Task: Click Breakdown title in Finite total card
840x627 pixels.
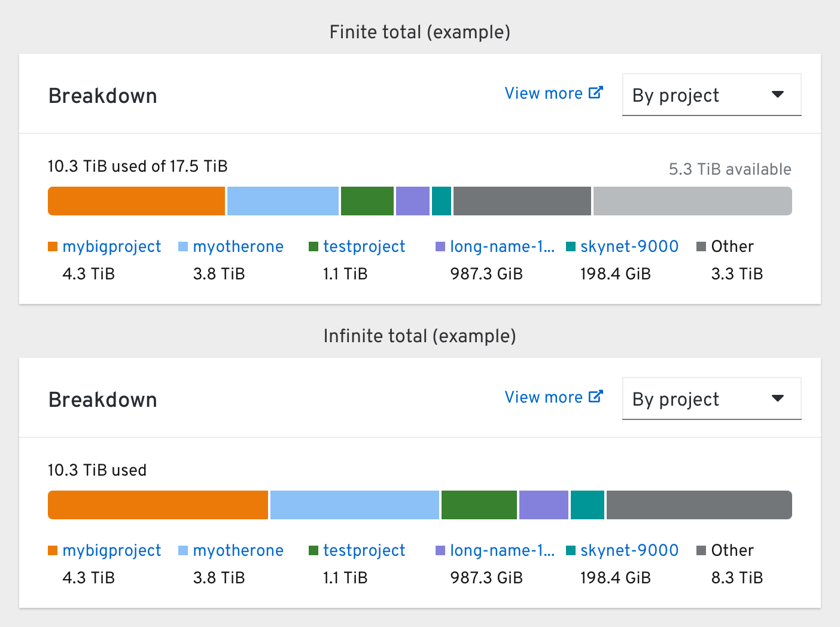Action: (x=103, y=96)
